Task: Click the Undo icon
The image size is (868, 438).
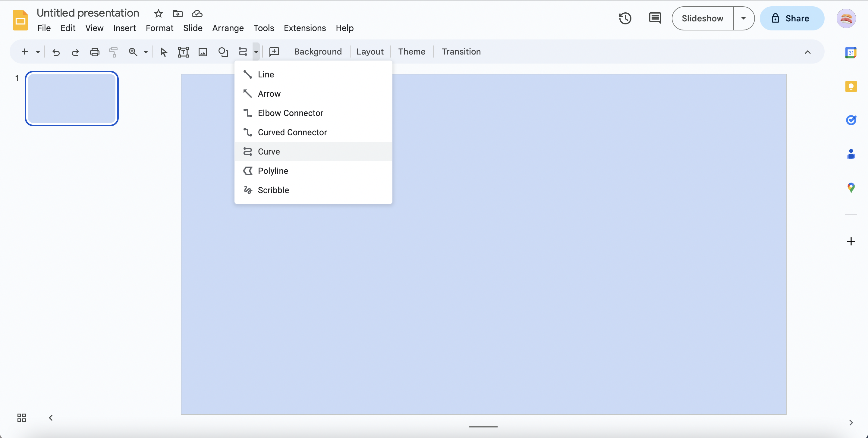Action: 56,52
